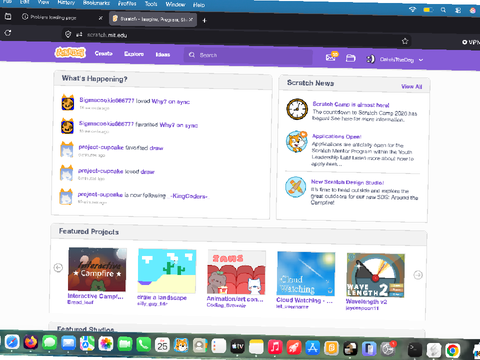Click the first Sigmacookie886777 avatar in What's Happening
The image size is (480, 360).
(68, 102)
